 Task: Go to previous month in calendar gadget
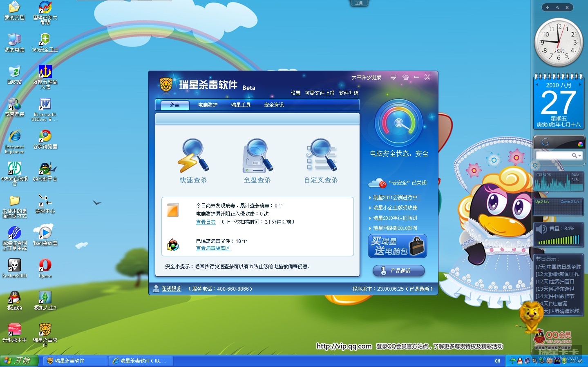[537, 85]
